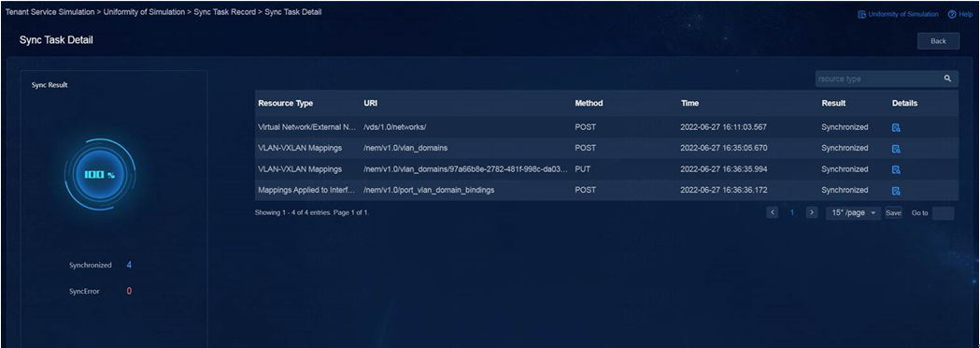Select page number 1

coord(792,212)
